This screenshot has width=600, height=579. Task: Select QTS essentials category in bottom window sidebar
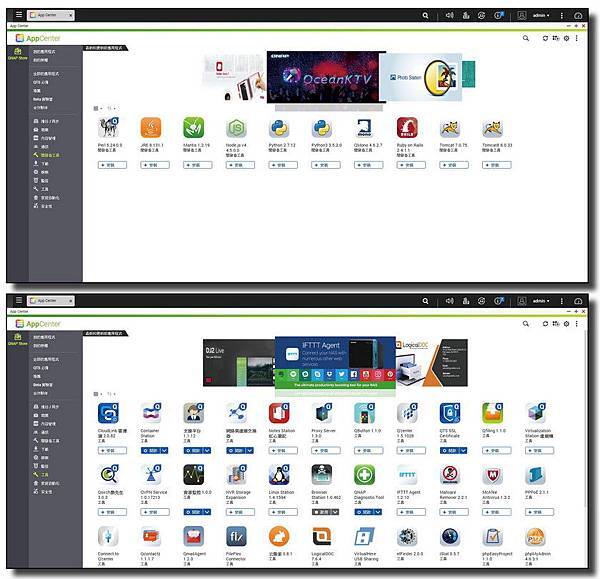coord(41,368)
